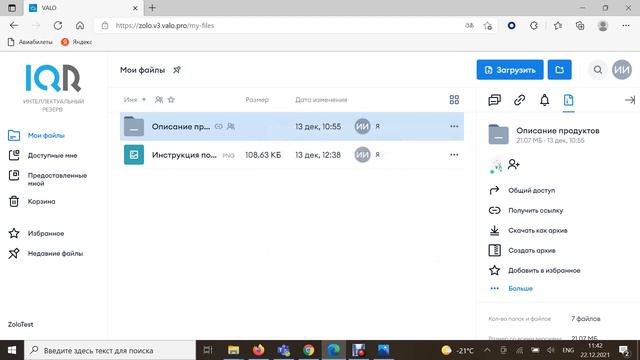Click the shared people icon on the Описание пр... row
The height and width of the screenshot is (360, 640).
pyautogui.click(x=231, y=127)
